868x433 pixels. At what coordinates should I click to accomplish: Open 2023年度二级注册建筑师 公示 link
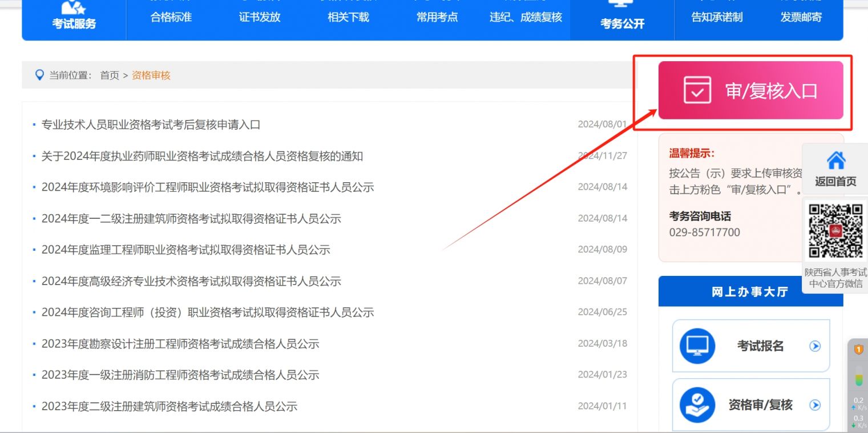[169, 406]
